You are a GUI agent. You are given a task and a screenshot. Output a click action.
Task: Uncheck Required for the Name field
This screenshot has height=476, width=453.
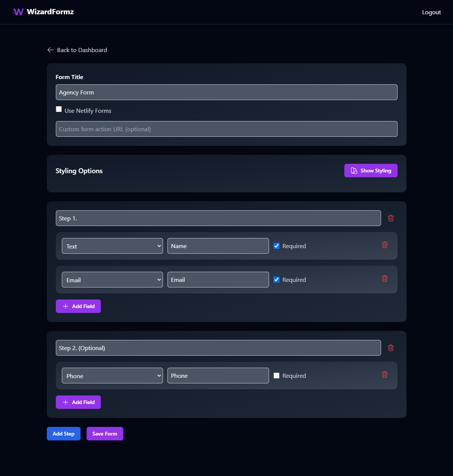277,246
